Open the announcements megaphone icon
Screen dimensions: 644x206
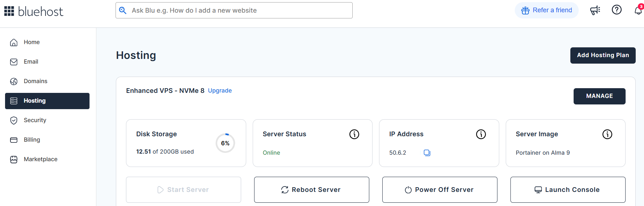(x=595, y=10)
